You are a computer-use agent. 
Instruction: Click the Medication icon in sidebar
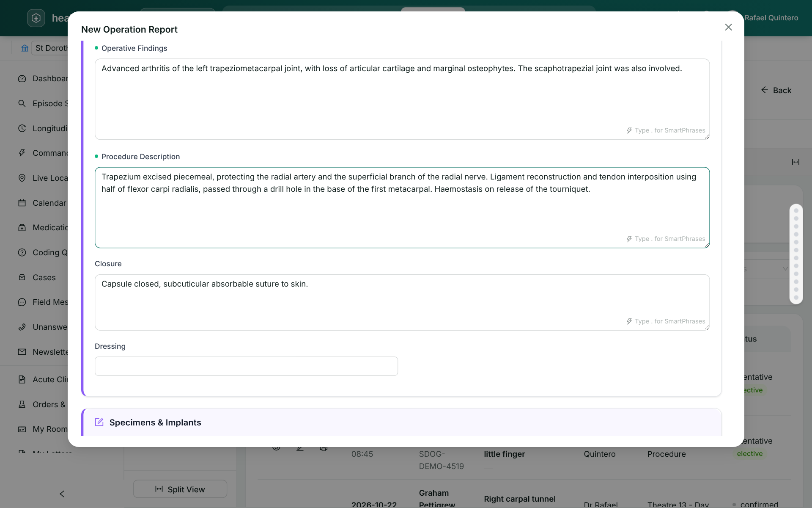click(x=22, y=227)
